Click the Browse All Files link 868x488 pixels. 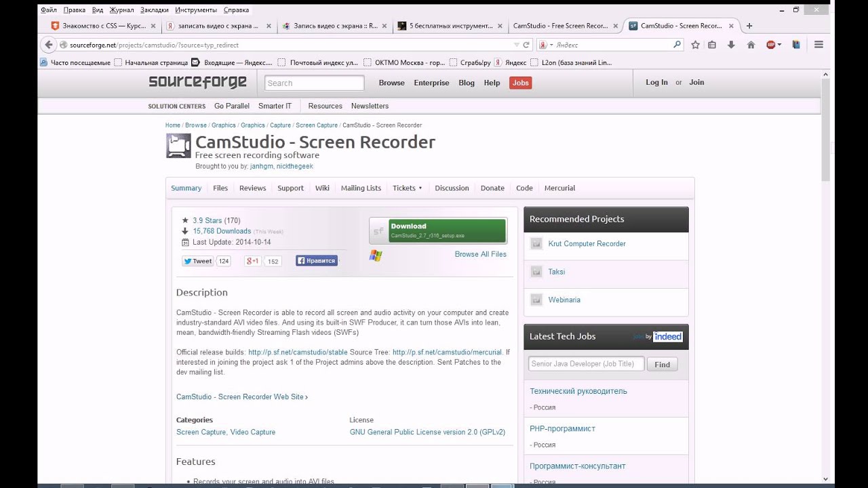point(480,254)
